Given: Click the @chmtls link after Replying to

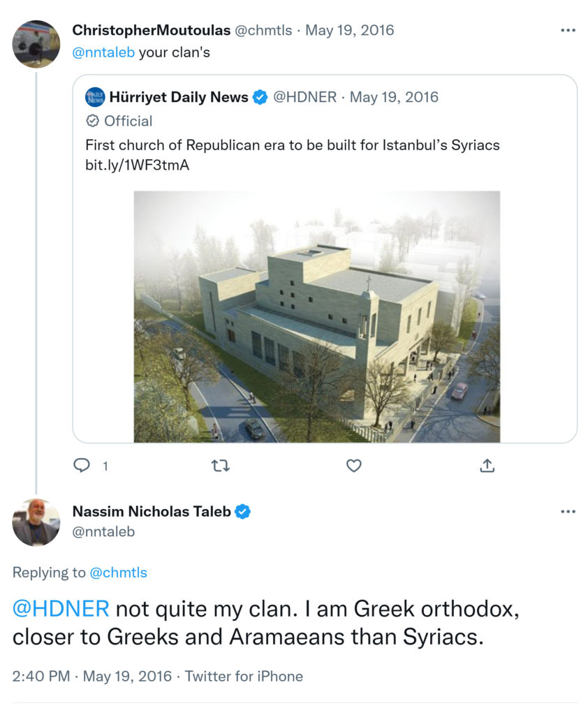Looking at the screenshot, I should pyautogui.click(x=118, y=573).
